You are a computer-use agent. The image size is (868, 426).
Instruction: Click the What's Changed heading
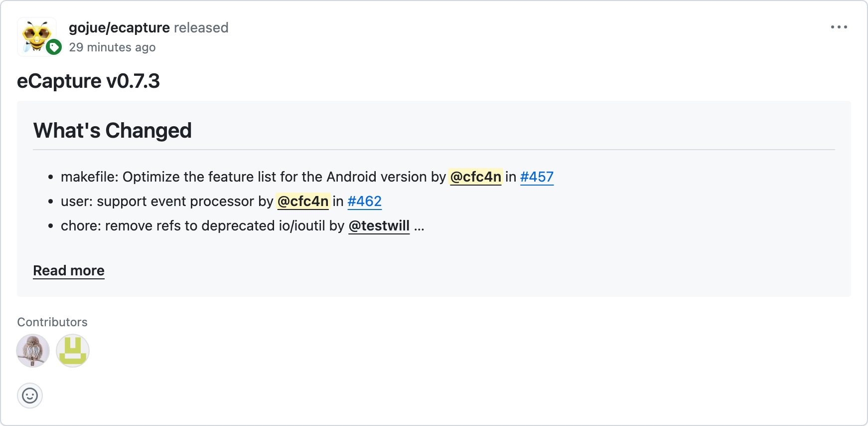(112, 131)
